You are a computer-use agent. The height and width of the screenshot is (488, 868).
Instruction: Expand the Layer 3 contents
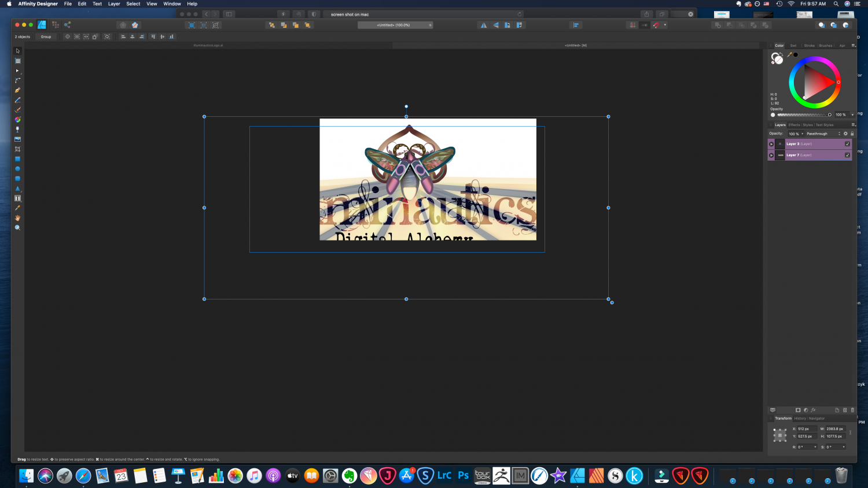[771, 144]
